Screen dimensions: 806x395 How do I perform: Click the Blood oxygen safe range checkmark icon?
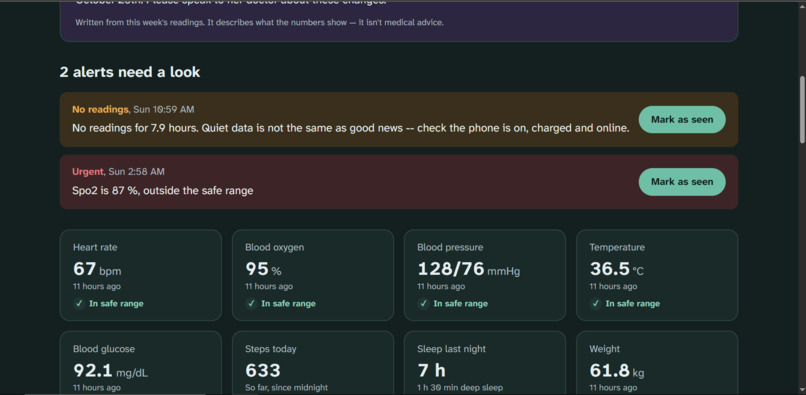tap(251, 303)
